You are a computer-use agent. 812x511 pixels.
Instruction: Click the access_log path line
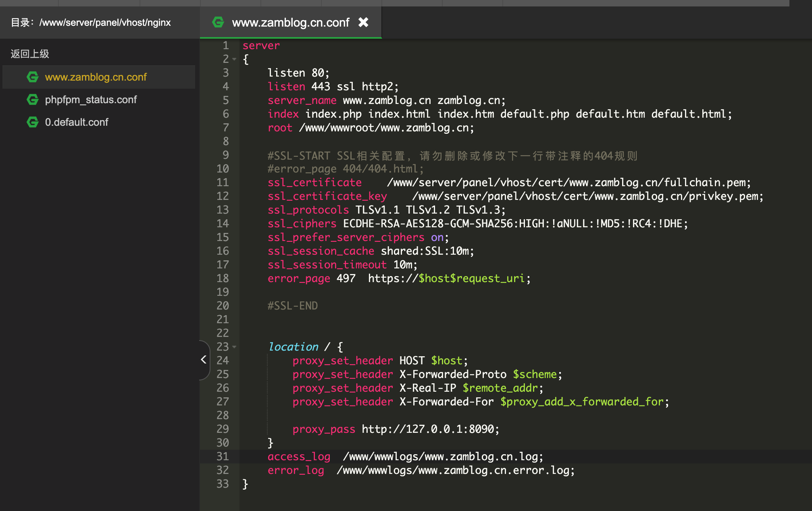[406, 457]
